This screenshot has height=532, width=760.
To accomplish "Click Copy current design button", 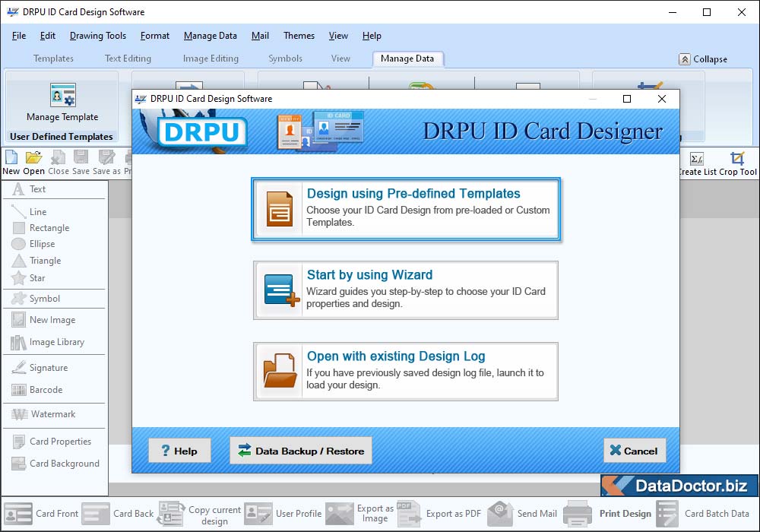I will (200, 515).
